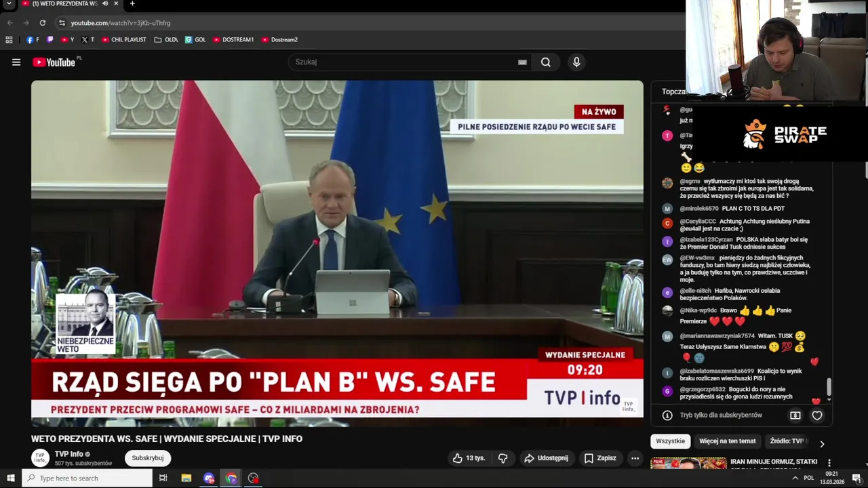Use the live chat scrollbar
868x488 pixels.
(829, 387)
